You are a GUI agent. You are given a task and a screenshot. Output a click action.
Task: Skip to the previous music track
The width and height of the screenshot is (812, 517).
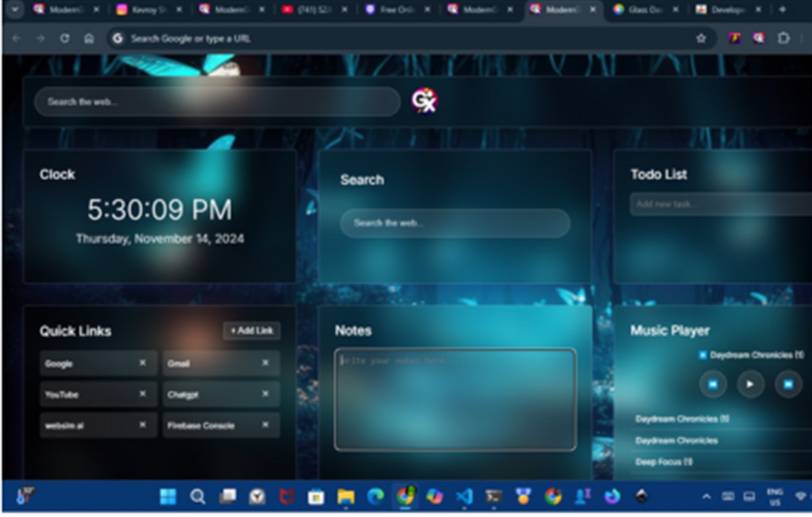click(x=713, y=384)
